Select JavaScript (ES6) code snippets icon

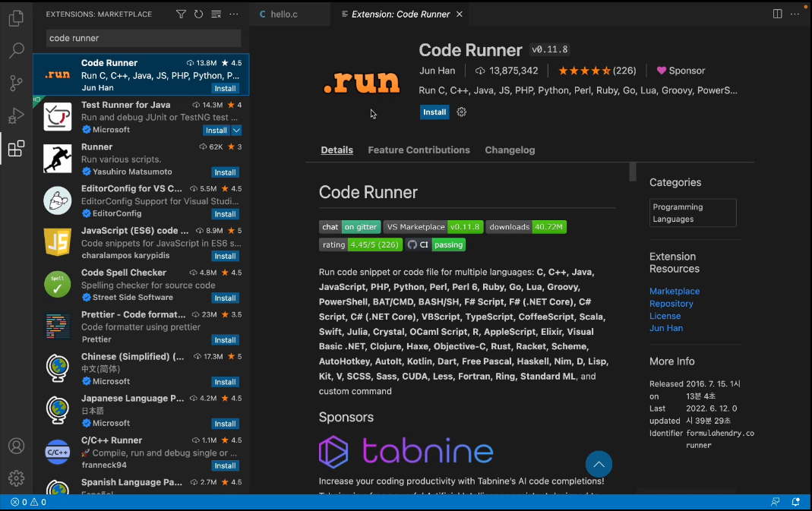coord(58,242)
